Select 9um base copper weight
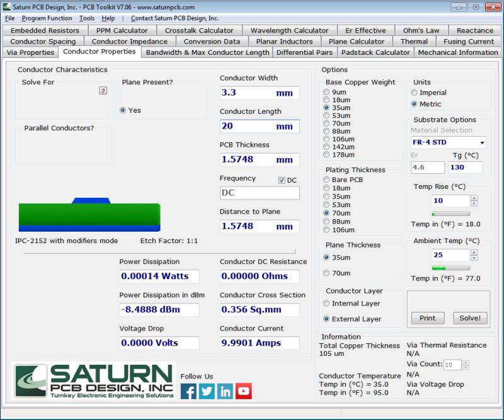This screenshot has height=420, width=504. pyautogui.click(x=326, y=92)
